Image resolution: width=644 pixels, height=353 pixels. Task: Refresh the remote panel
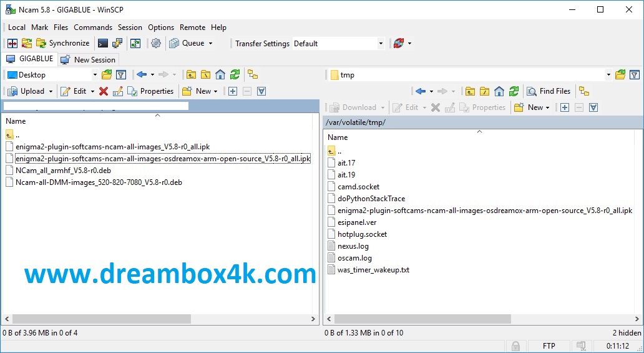coord(514,91)
